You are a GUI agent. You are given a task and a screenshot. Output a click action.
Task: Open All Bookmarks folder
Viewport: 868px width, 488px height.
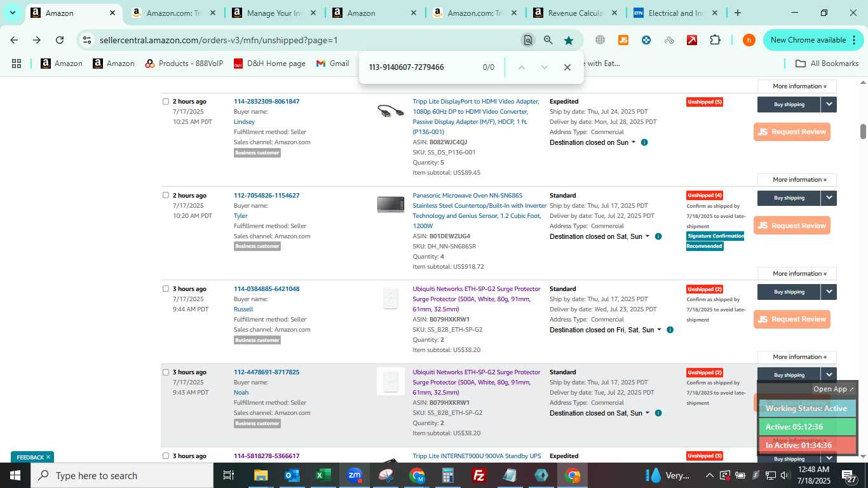[827, 64]
